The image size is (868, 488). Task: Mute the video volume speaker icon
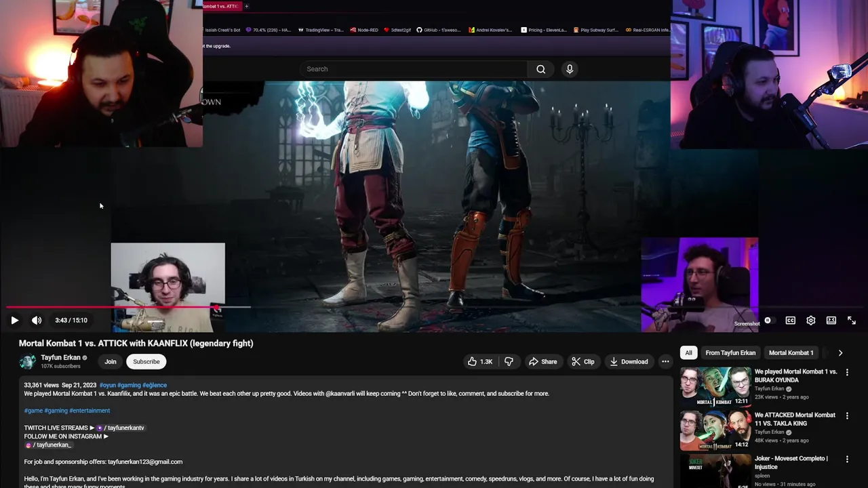point(37,321)
